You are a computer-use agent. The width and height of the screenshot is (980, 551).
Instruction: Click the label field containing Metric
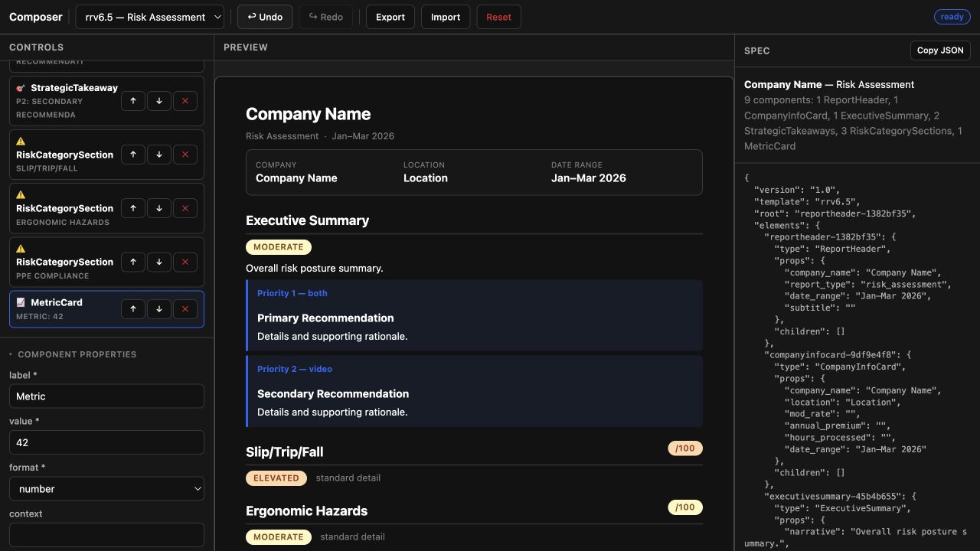pos(106,396)
